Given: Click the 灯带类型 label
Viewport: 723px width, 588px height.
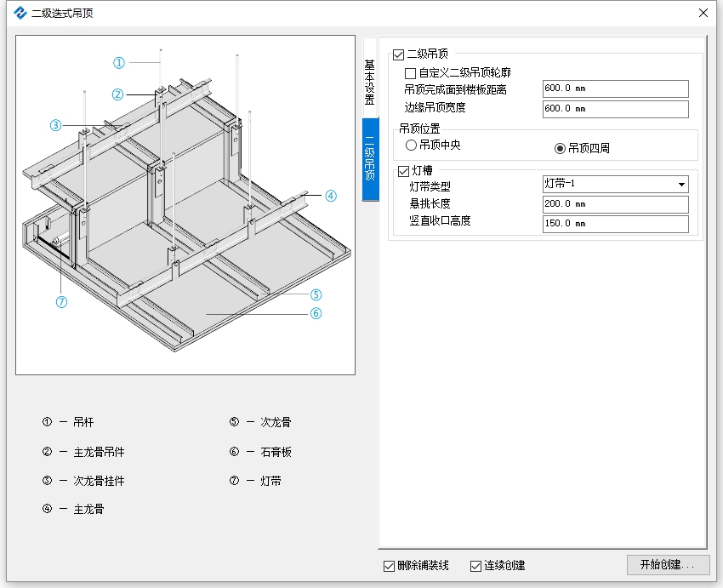Looking at the screenshot, I should click(x=430, y=186).
